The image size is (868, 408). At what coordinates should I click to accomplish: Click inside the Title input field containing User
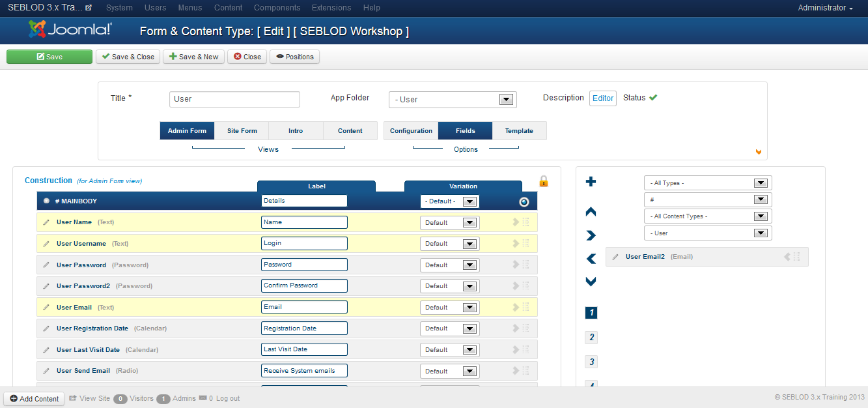234,99
